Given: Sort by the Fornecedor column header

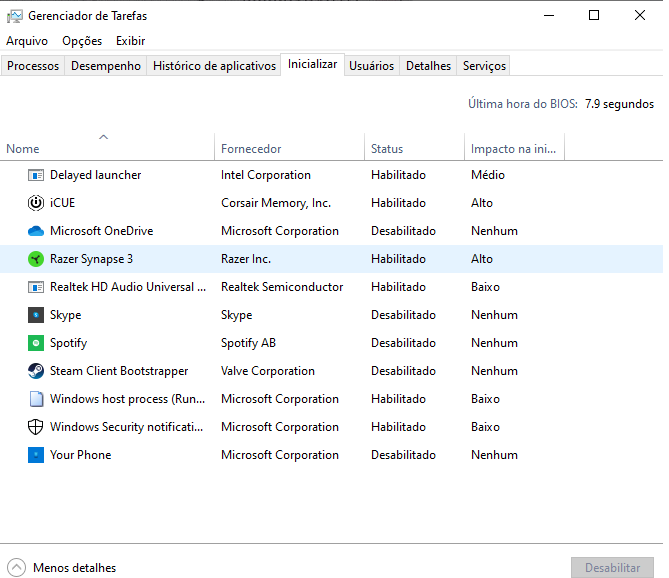Looking at the screenshot, I should point(289,147).
